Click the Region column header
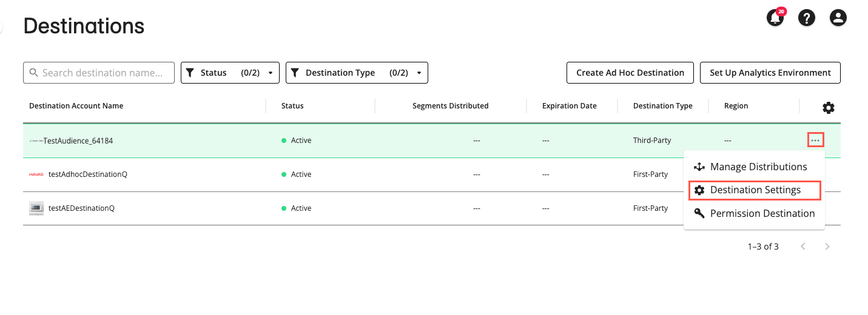868x315 pixels. tap(736, 106)
